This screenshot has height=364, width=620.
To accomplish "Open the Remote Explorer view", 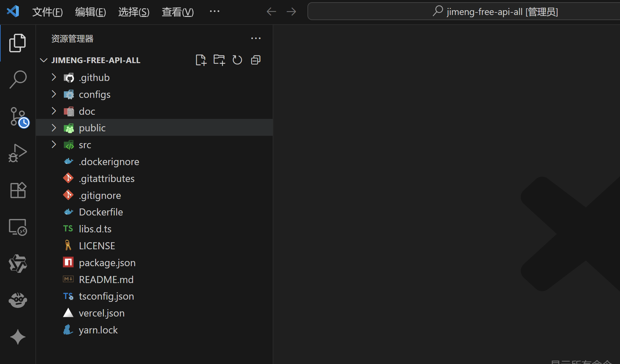I will 18,227.
